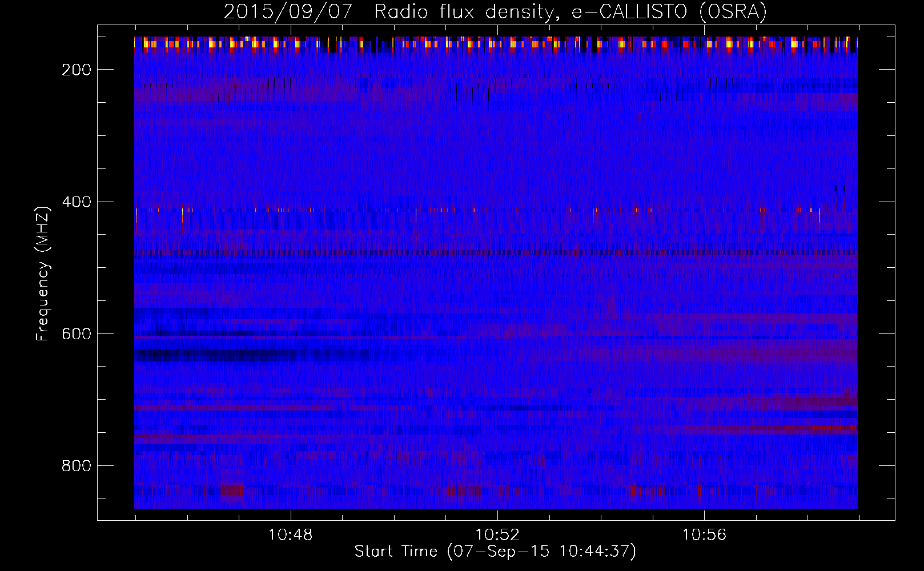Click the plot title 'Radio flux density, e-CALLISTO (OSRA)'
Screen dimensions: 924x571
(571, 12)
